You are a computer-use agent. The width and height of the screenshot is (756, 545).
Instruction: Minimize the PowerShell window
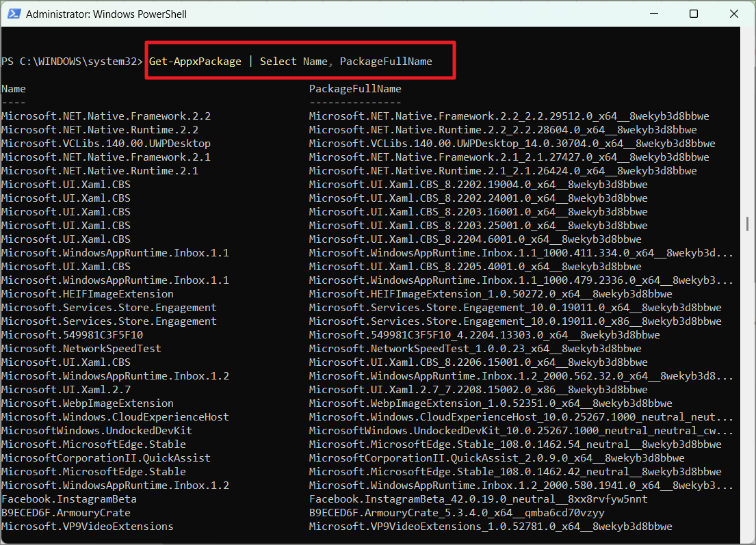point(653,14)
